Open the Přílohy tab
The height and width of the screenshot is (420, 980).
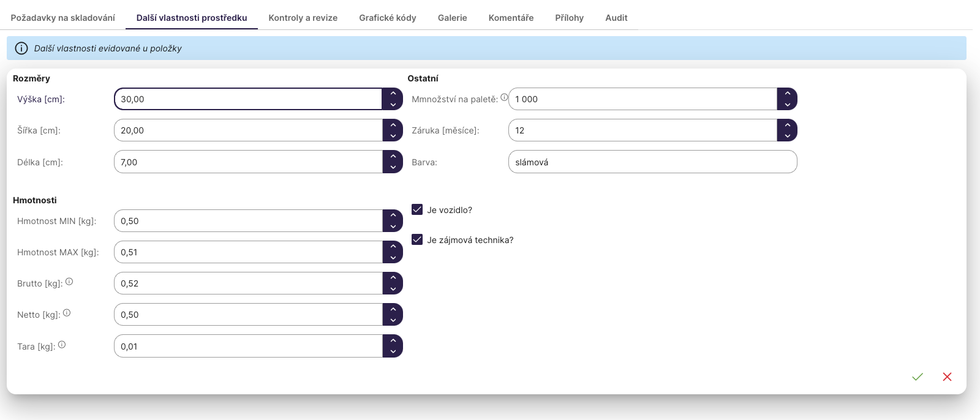point(569,18)
